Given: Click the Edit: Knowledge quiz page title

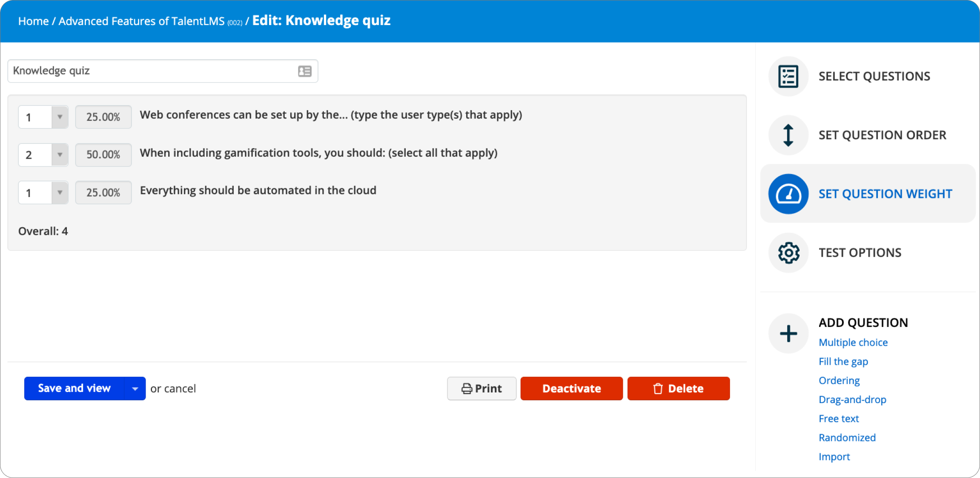Looking at the screenshot, I should pos(321,20).
